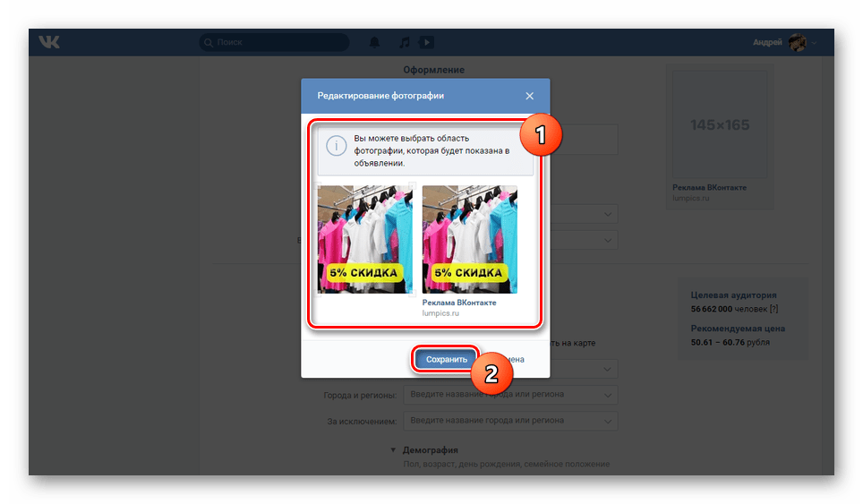Click the 145×165 placeholder preview
863x504 pixels.
pyautogui.click(x=720, y=124)
